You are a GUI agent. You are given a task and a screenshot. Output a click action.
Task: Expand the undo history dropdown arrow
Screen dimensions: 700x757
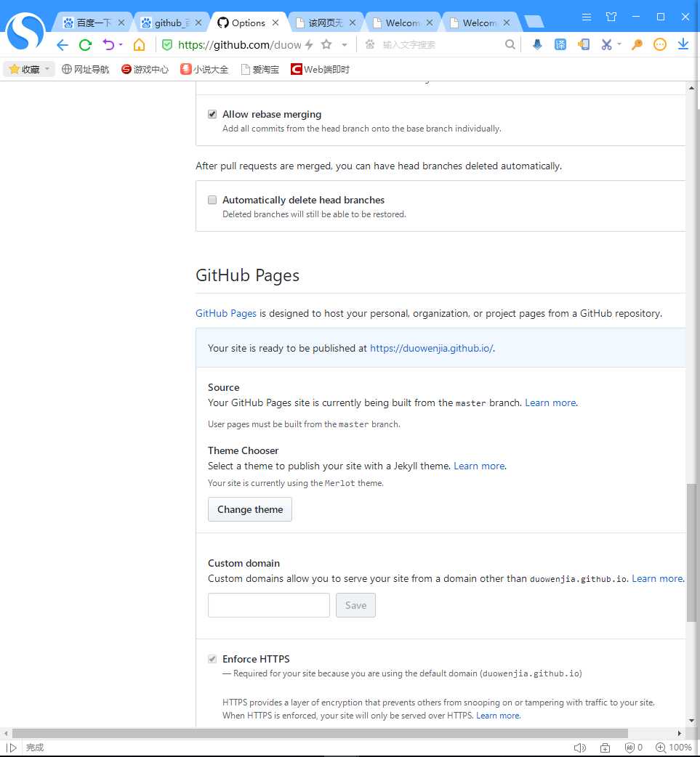tap(121, 44)
